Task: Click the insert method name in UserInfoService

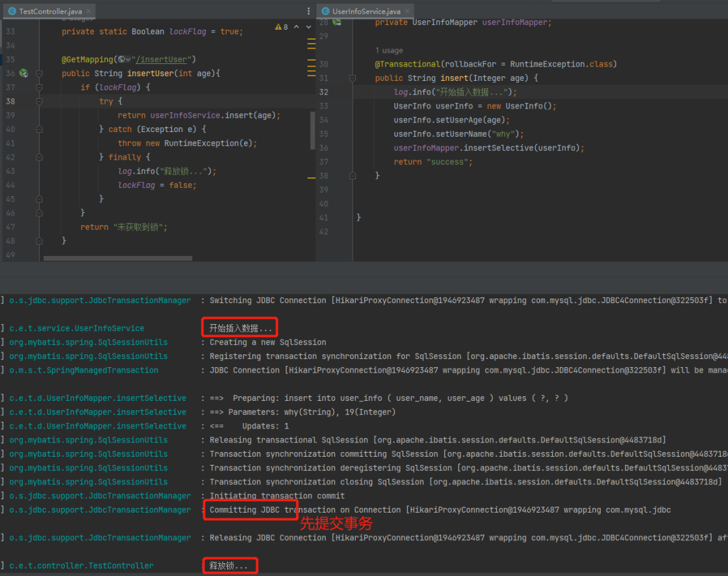Action: 454,78
